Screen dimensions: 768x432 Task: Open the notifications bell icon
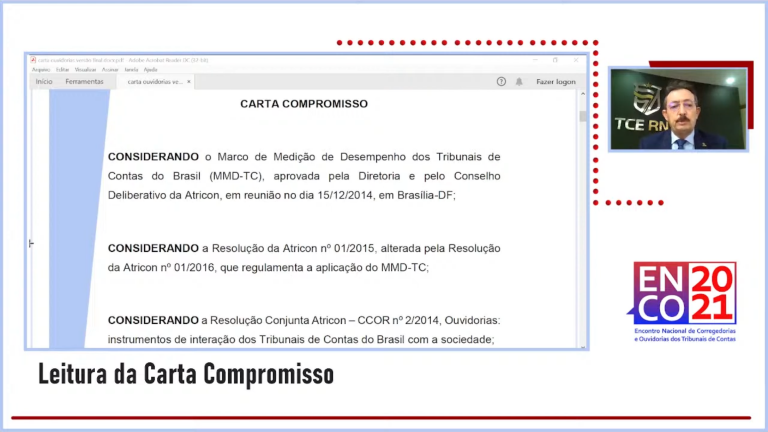tap(519, 82)
